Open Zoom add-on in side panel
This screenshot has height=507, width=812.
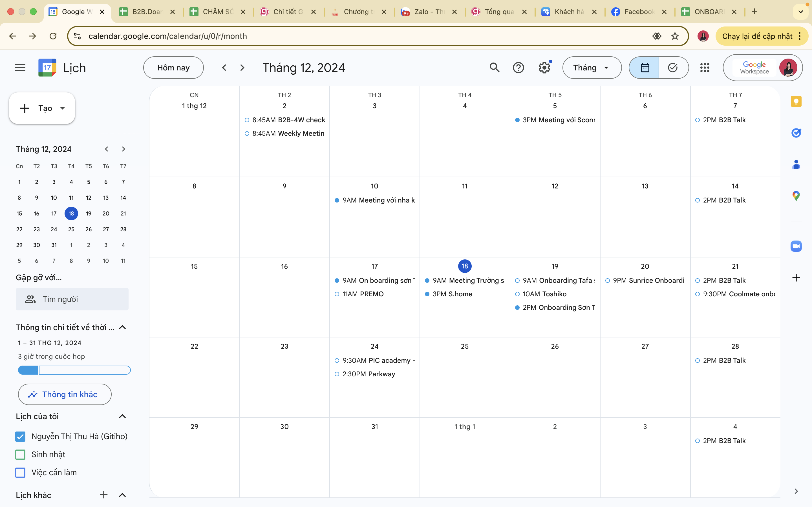click(x=796, y=246)
